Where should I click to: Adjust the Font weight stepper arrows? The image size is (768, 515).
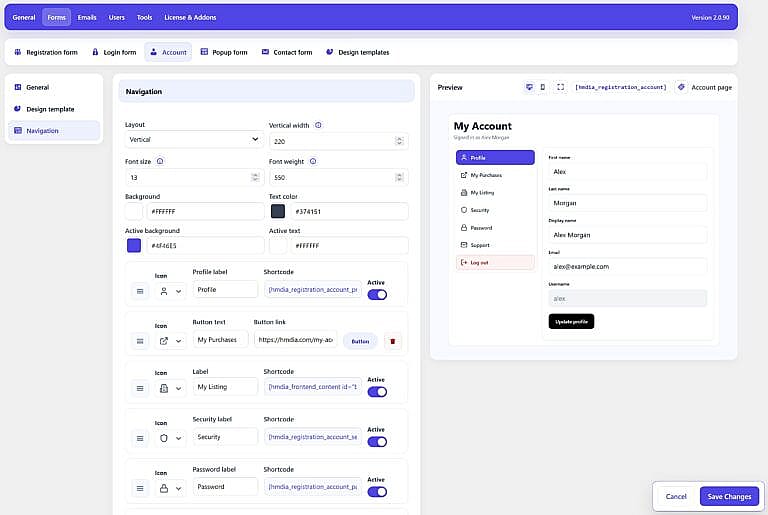click(x=399, y=177)
